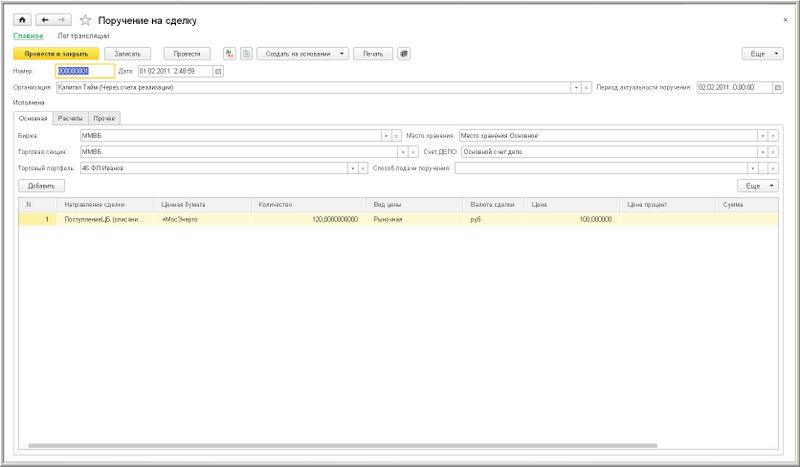
Task: Expand the Биржа dropdown arrow
Action: (385, 135)
